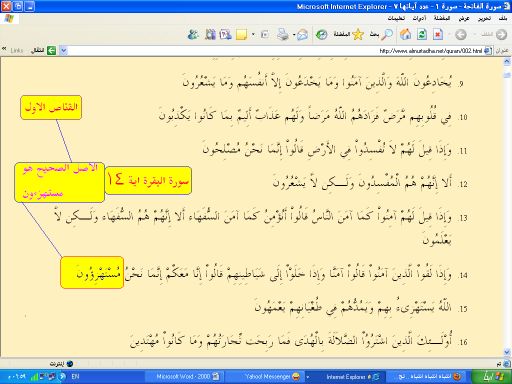Expand the Links toolbar chevron
Viewport: 512px width, 384px height.
4,49
